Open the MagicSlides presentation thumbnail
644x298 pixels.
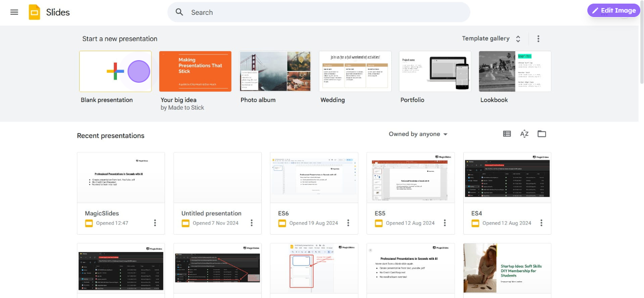coord(121,178)
